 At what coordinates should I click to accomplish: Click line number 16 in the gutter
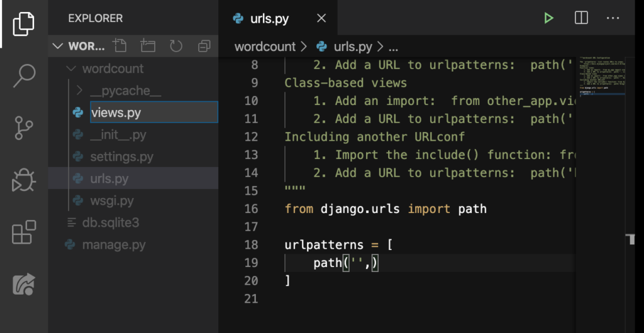(250, 209)
